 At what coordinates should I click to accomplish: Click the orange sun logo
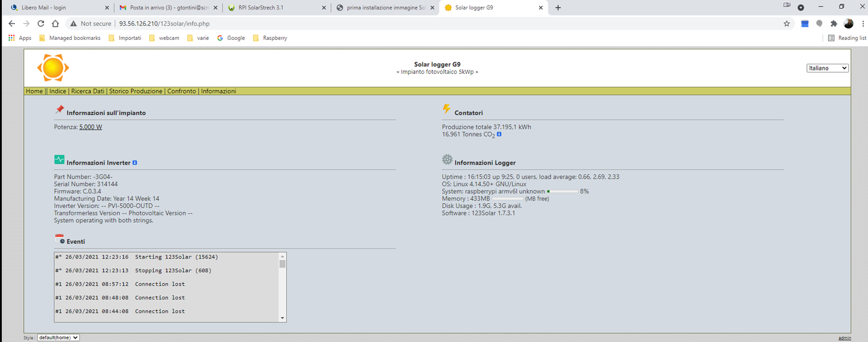click(53, 68)
